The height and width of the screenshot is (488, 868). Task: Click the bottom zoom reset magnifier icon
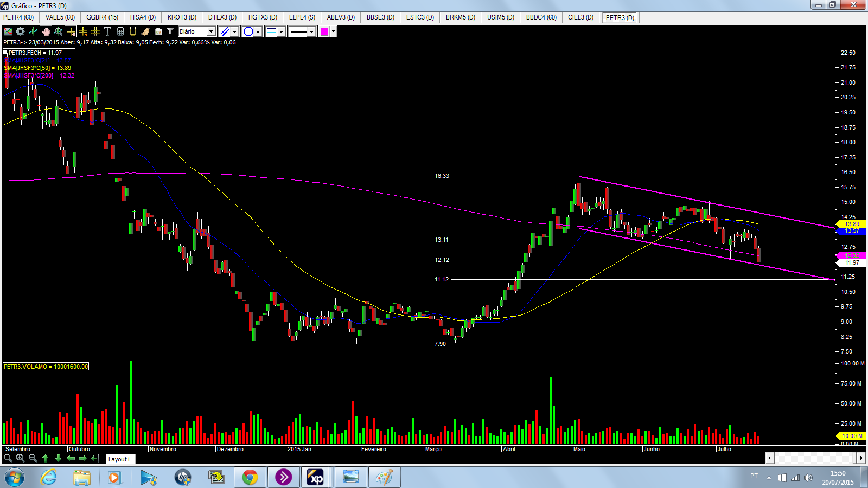[8, 458]
